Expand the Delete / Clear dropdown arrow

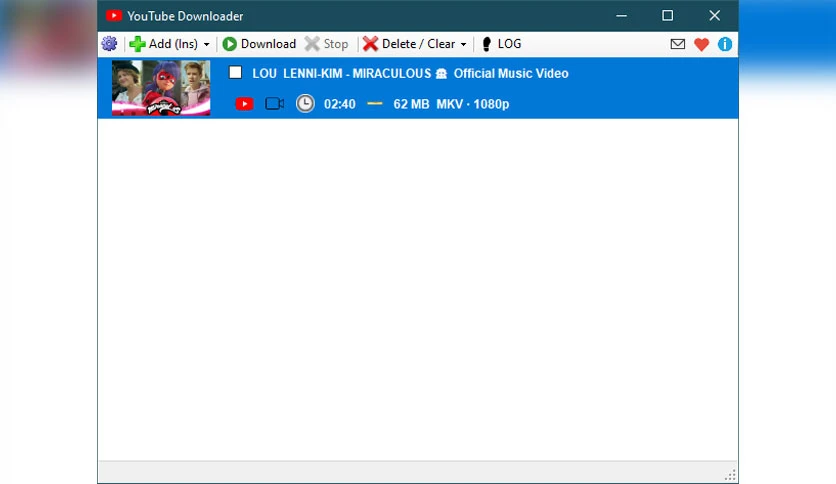click(463, 44)
